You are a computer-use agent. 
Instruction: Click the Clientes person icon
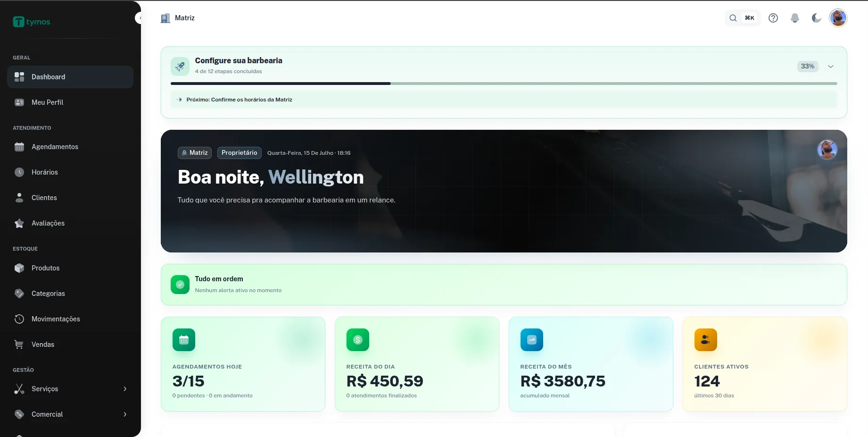pos(19,198)
